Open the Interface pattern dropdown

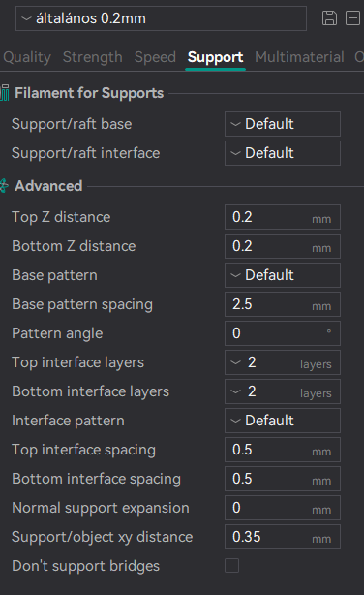[283, 421]
